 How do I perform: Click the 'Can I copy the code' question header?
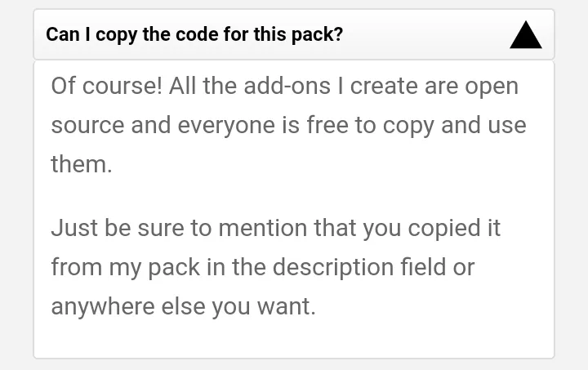[x=294, y=34]
